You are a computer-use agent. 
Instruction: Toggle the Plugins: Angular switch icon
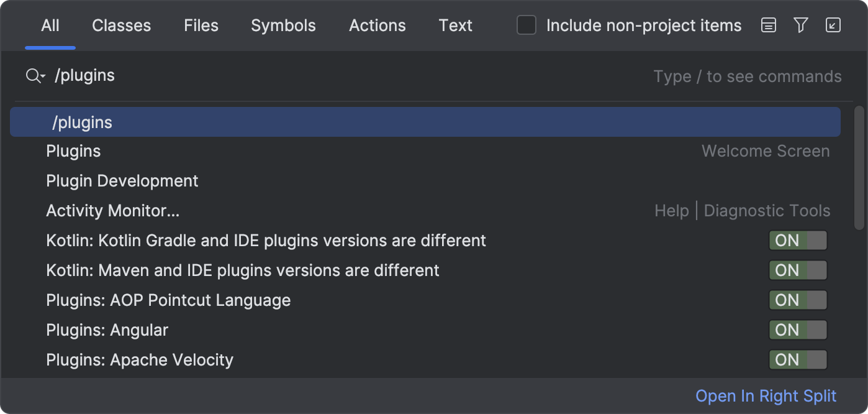(x=798, y=330)
